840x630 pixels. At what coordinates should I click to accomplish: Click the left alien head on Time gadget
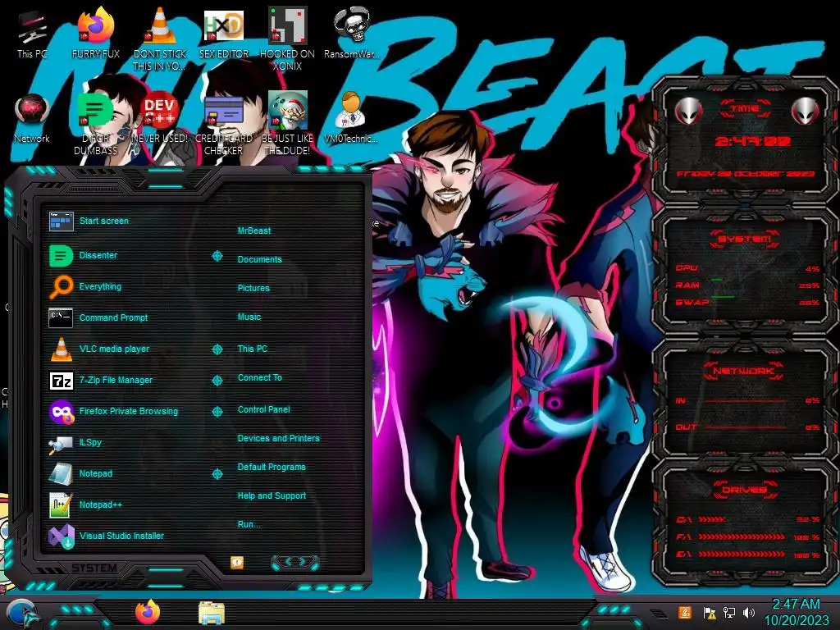(x=688, y=111)
